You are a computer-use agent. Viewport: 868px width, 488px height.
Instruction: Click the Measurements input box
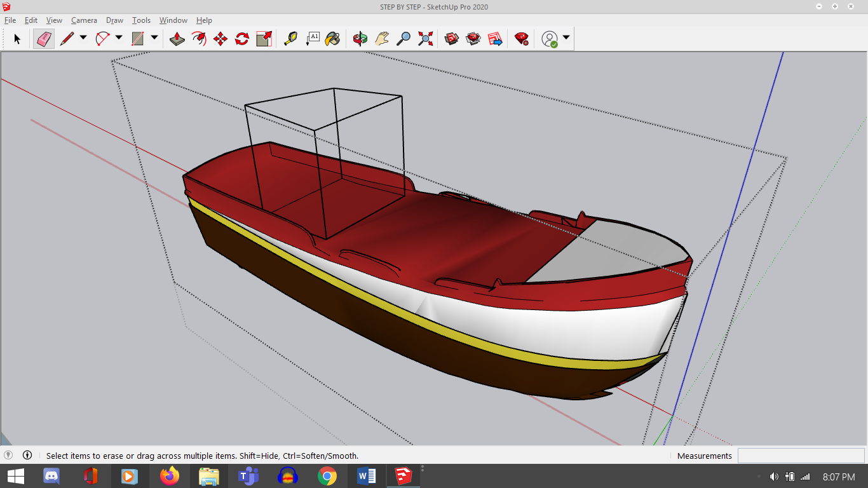coord(801,456)
